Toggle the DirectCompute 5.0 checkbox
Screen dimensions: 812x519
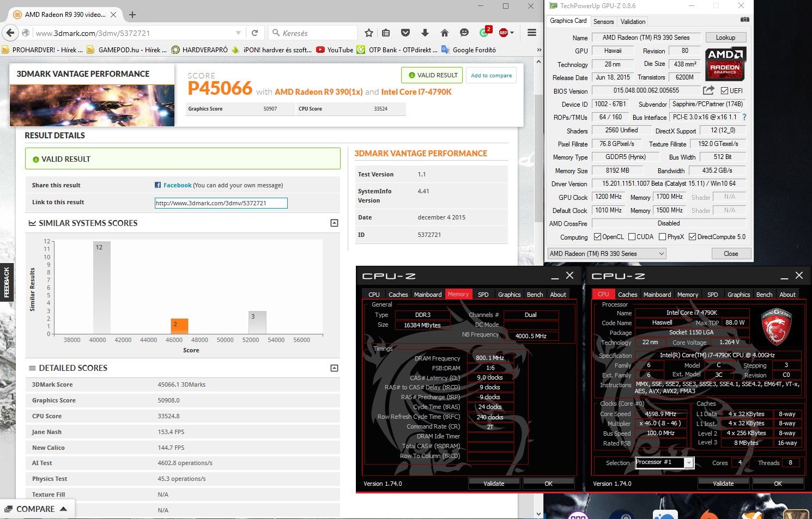(692, 237)
